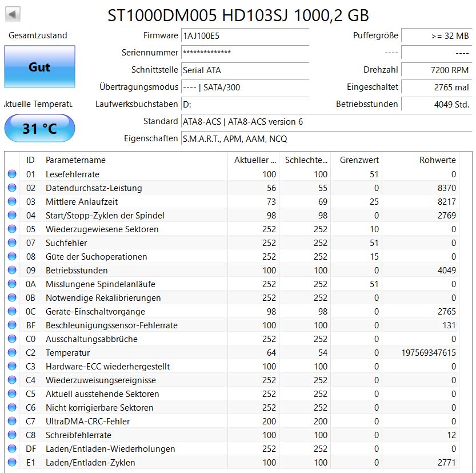Click status icon for Beschleunigungssensor-Fehlerrate
476x473 pixels.
[12, 325]
